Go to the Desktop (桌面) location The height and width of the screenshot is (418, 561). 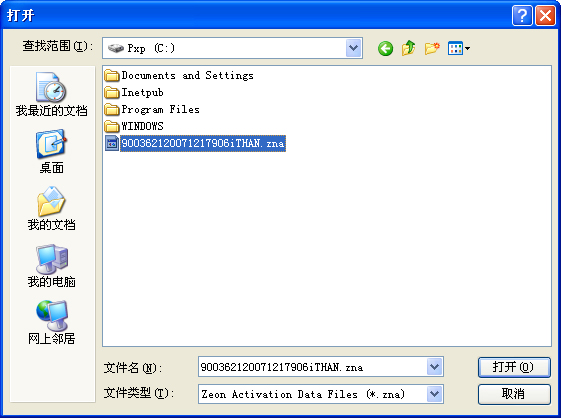click(x=52, y=152)
